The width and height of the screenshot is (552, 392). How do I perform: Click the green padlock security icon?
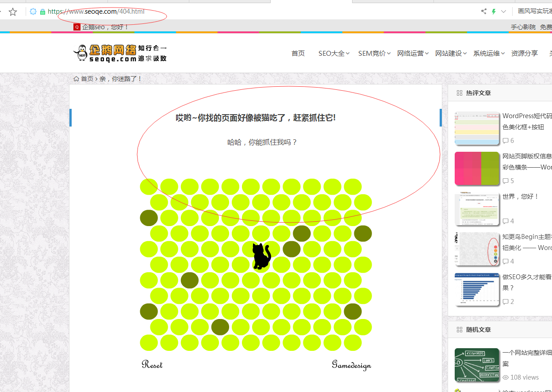42,12
